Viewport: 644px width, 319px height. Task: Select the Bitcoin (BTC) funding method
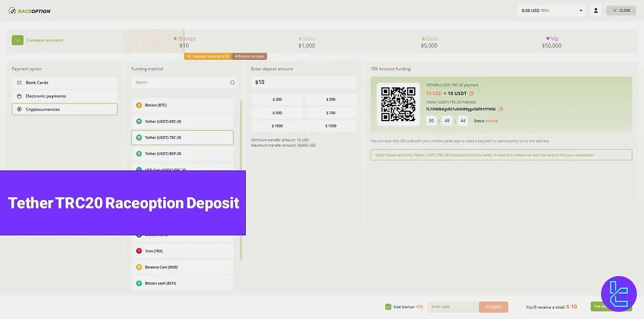182,105
